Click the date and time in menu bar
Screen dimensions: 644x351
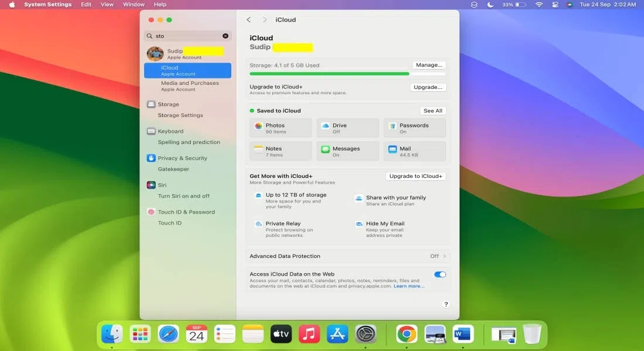point(608,5)
